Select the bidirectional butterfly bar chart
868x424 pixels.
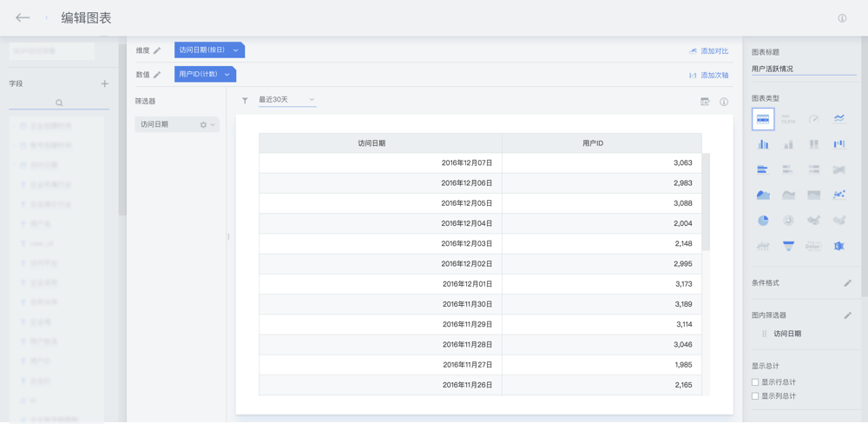tap(839, 169)
